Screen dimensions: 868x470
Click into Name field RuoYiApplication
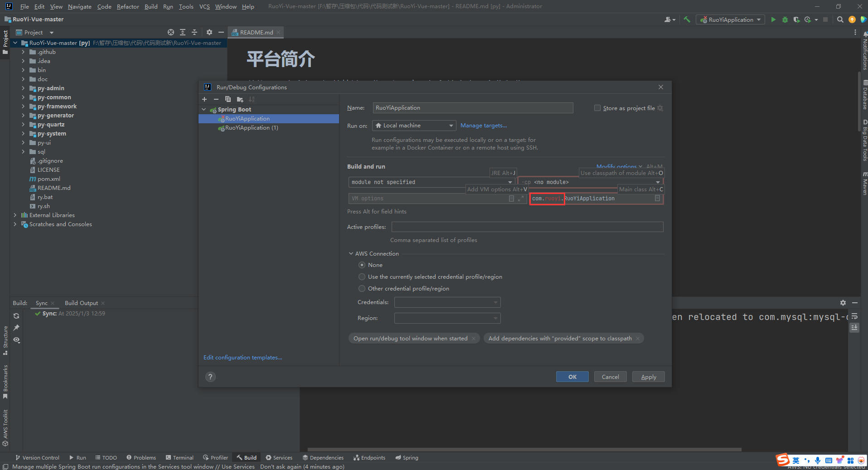pyautogui.click(x=473, y=108)
